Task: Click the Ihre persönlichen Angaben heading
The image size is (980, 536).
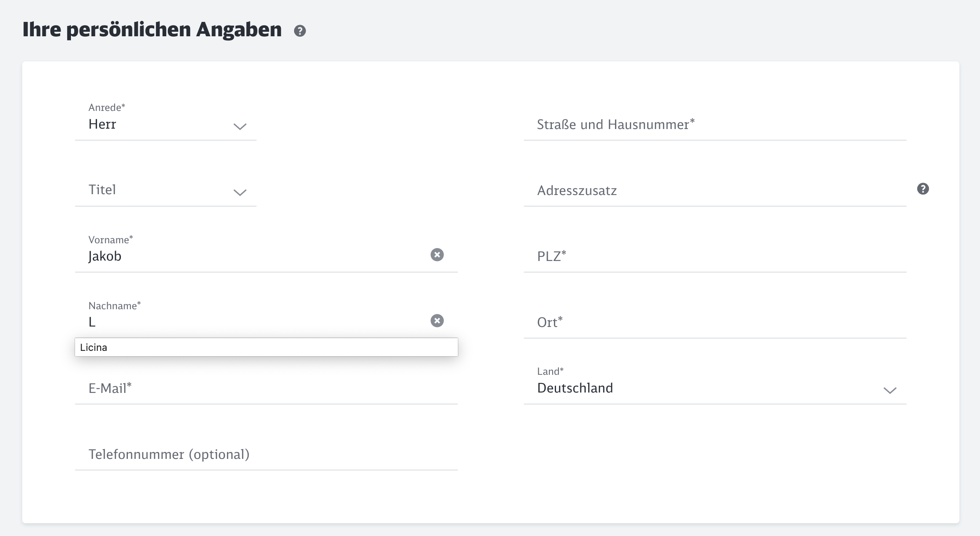Action: 152,30
